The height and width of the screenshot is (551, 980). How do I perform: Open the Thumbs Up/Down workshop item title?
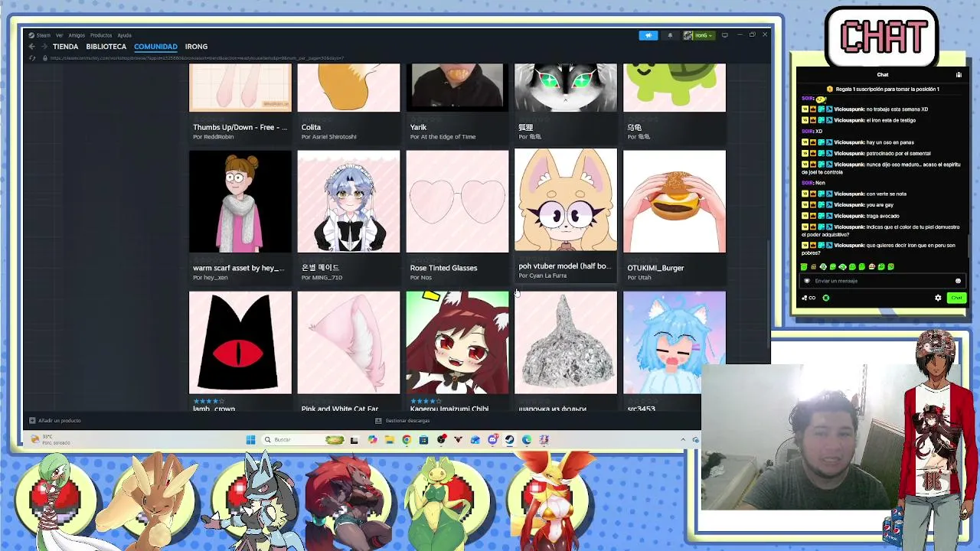click(x=240, y=127)
